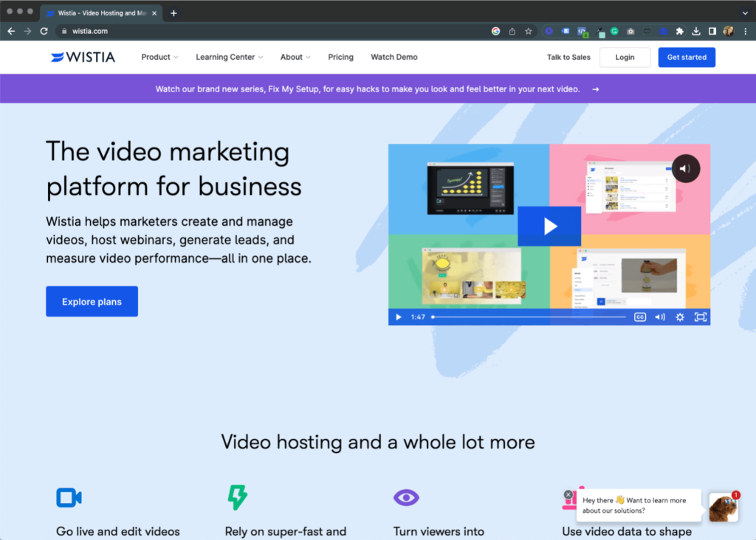Click the video camera icon for Go live
The height and width of the screenshot is (540, 756).
[x=69, y=498]
